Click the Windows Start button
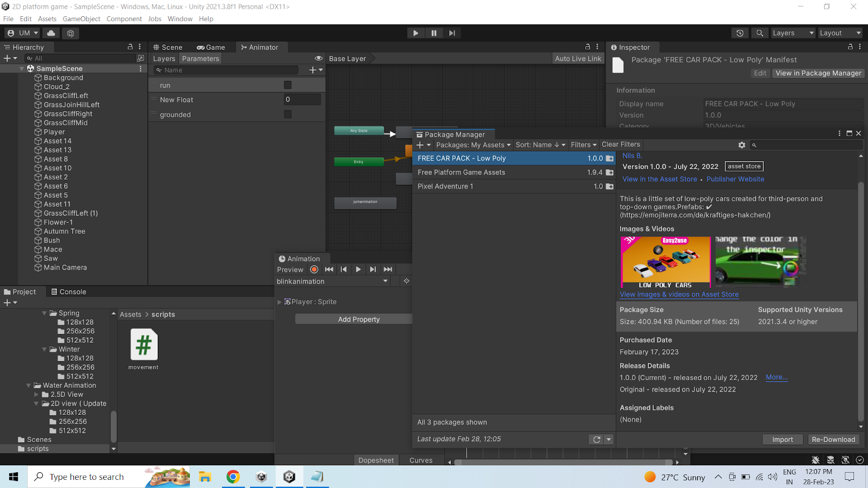The image size is (868, 488). (14, 477)
